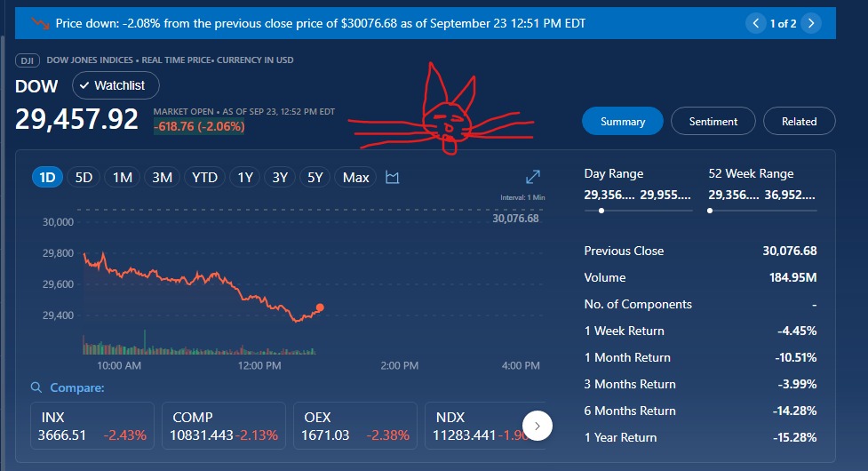Open the COMP comparison card

click(x=224, y=427)
